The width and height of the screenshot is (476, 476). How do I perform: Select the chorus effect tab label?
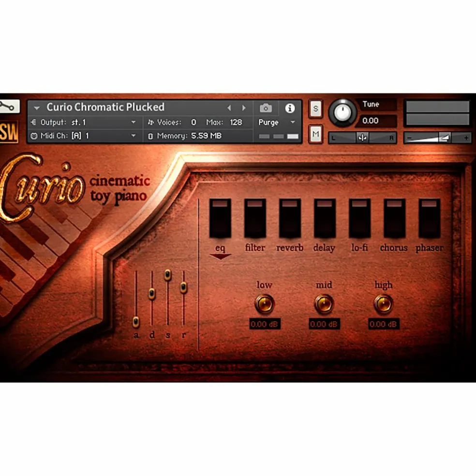[x=394, y=247]
